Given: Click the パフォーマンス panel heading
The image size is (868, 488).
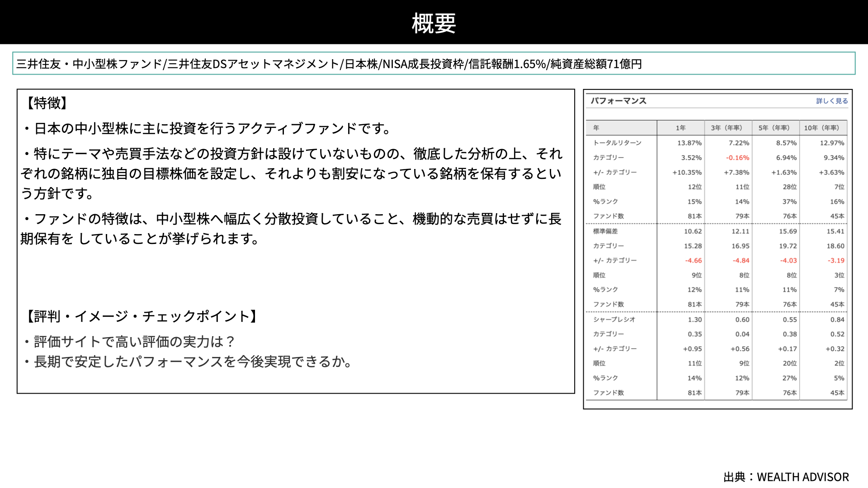Looking at the screenshot, I should (618, 101).
